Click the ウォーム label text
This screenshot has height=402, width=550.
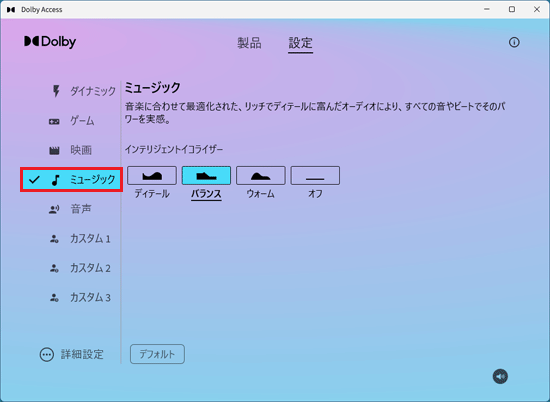point(261,194)
